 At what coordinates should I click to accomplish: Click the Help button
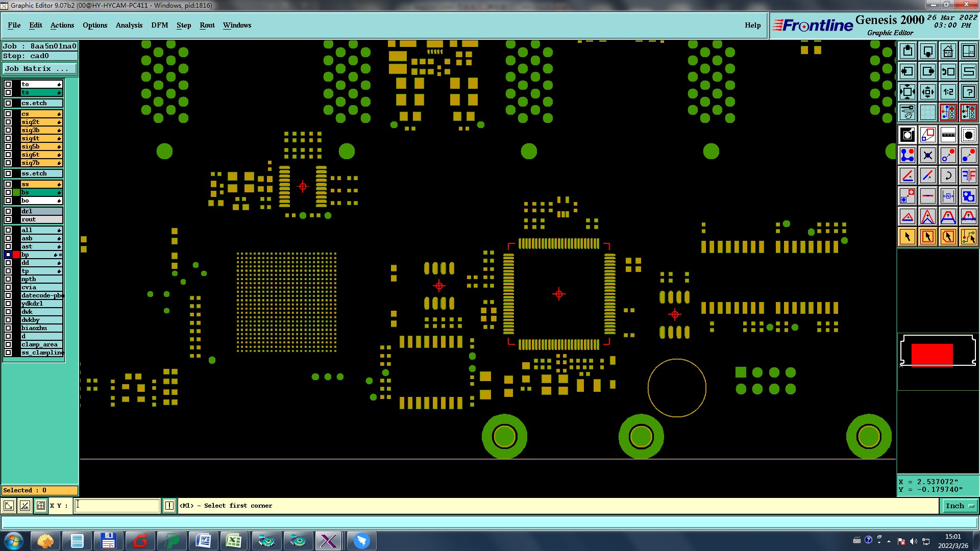752,25
